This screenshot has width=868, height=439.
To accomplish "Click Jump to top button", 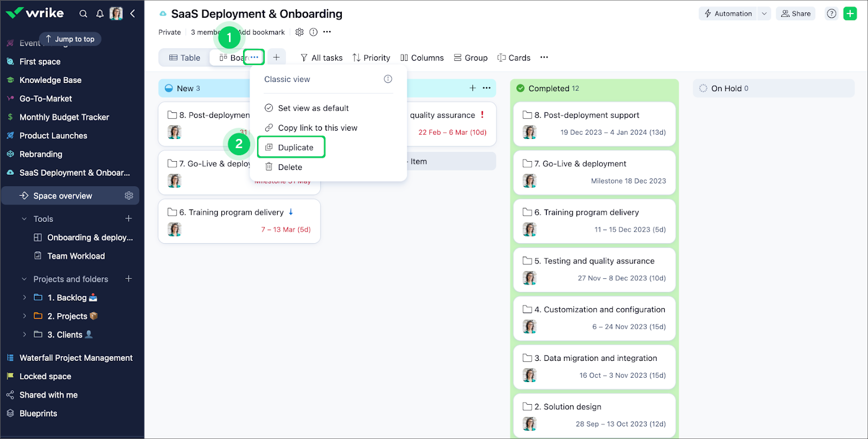I will pyautogui.click(x=70, y=39).
